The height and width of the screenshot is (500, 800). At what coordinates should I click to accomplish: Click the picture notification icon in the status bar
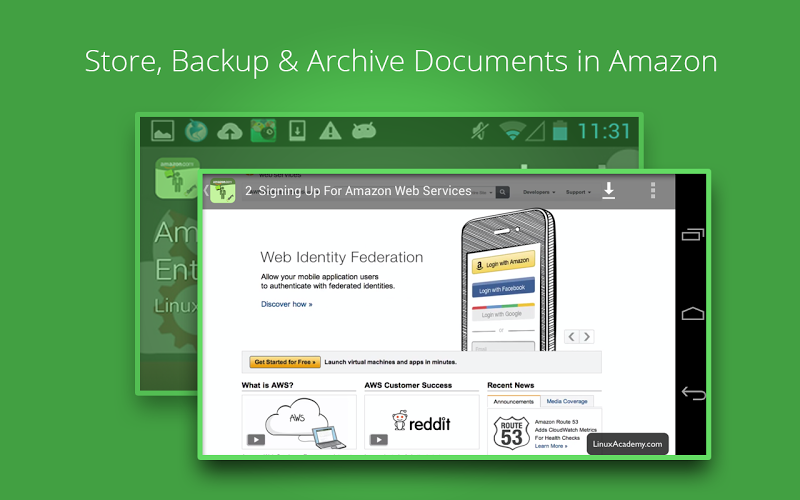(163, 131)
